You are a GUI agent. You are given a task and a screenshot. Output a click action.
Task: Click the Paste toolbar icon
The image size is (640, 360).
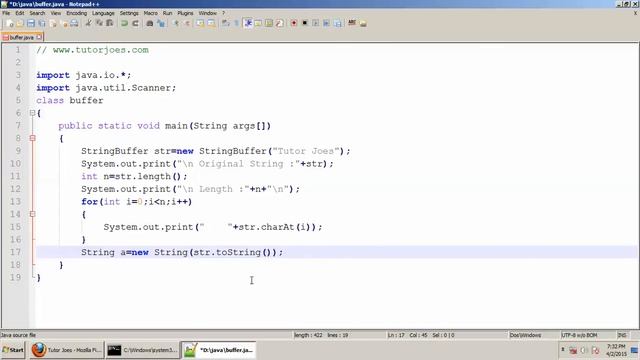(110, 23)
